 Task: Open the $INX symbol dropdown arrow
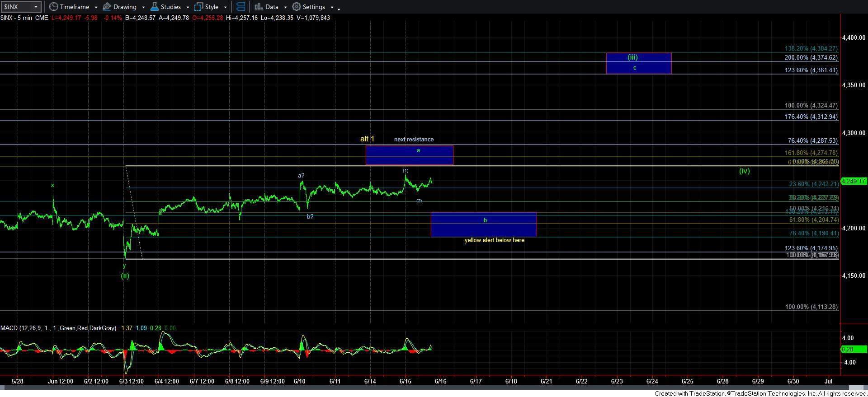click(36, 7)
